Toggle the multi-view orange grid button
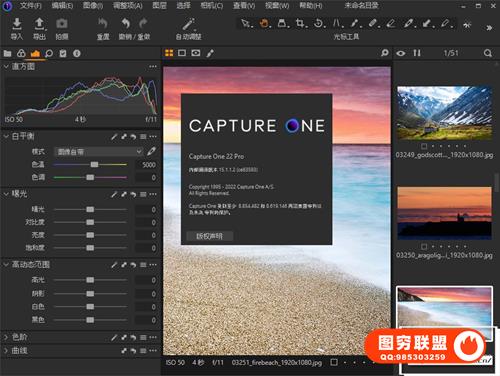Viewport: 500px width, 376px height. click(169, 53)
